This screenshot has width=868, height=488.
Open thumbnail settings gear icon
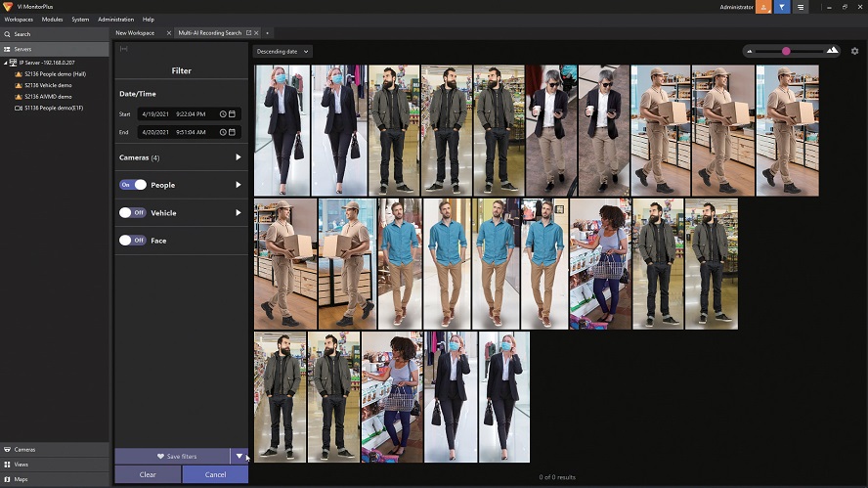click(x=854, y=51)
